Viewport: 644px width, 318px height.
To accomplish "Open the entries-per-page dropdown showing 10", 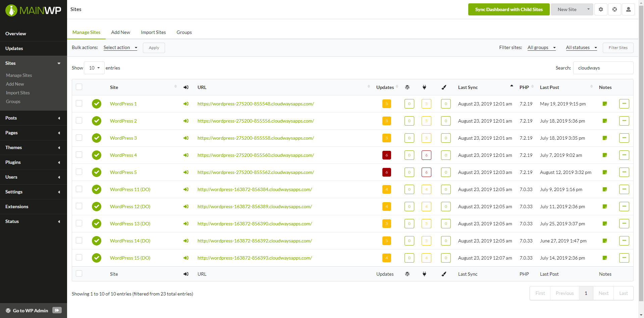I will pos(94,68).
